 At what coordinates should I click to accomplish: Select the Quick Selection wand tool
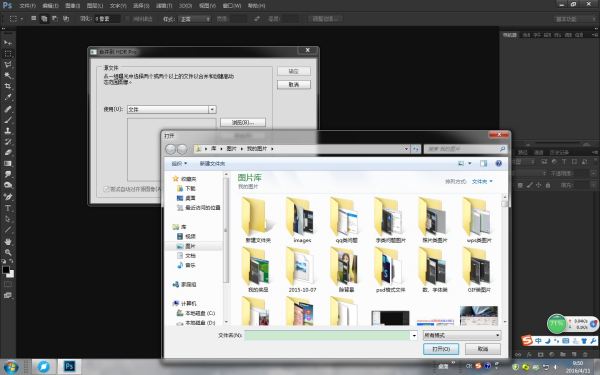pos(8,75)
